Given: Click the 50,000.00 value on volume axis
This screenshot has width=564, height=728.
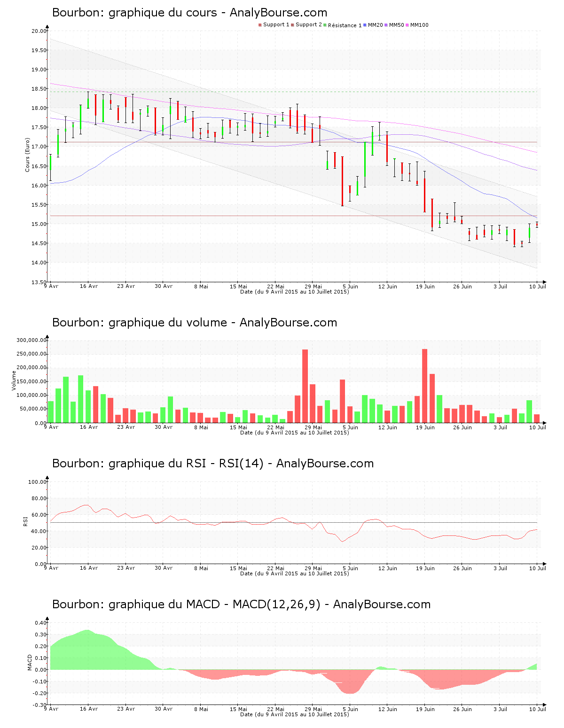Looking at the screenshot, I should (x=33, y=409).
